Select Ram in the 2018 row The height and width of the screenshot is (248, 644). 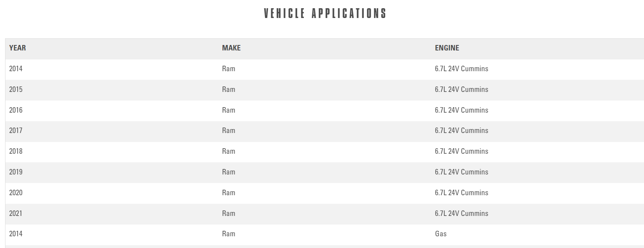click(x=229, y=151)
